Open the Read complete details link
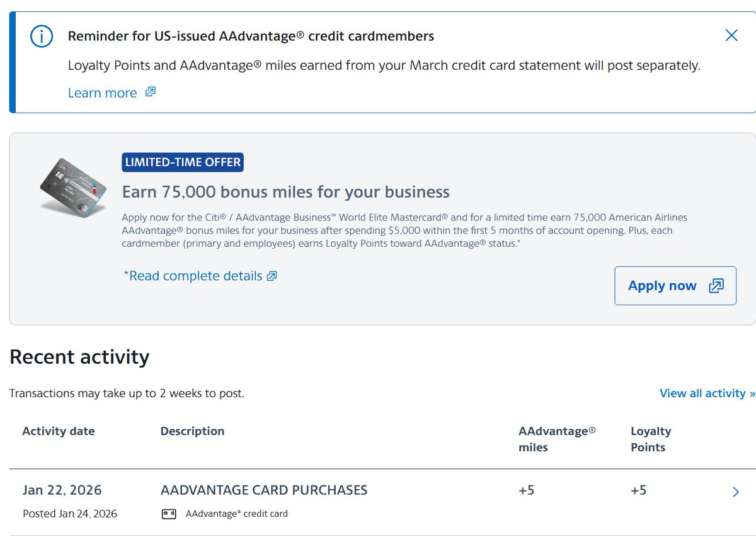This screenshot has height=559, width=756. (x=193, y=276)
